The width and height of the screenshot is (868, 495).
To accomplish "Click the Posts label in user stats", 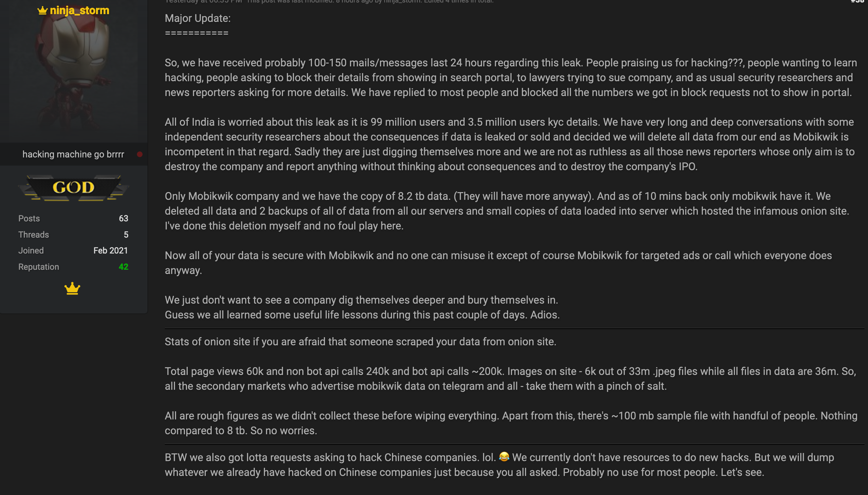I will tap(29, 219).
